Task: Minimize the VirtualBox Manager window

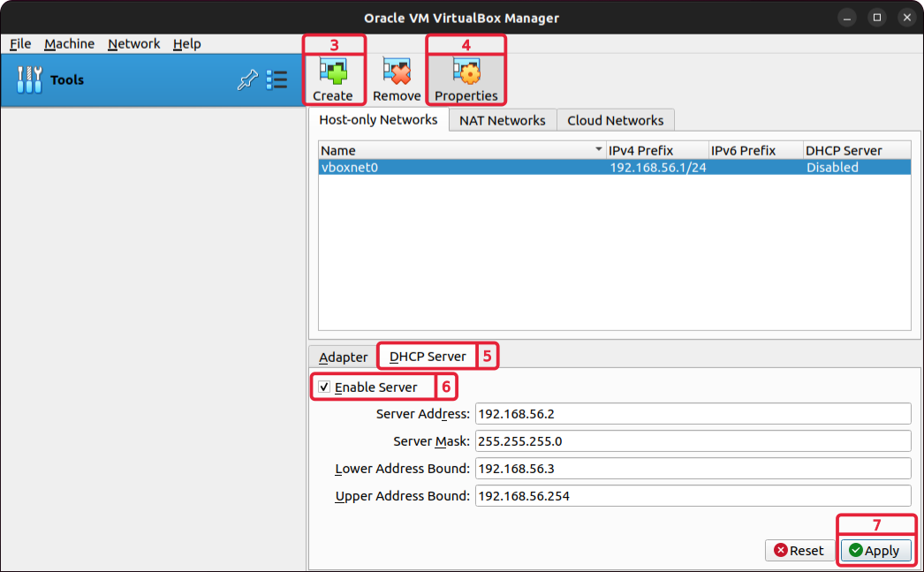Action: pos(847,18)
